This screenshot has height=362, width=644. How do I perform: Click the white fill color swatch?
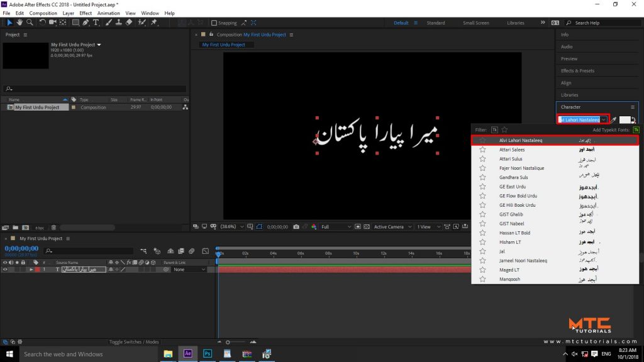pyautogui.click(x=625, y=120)
